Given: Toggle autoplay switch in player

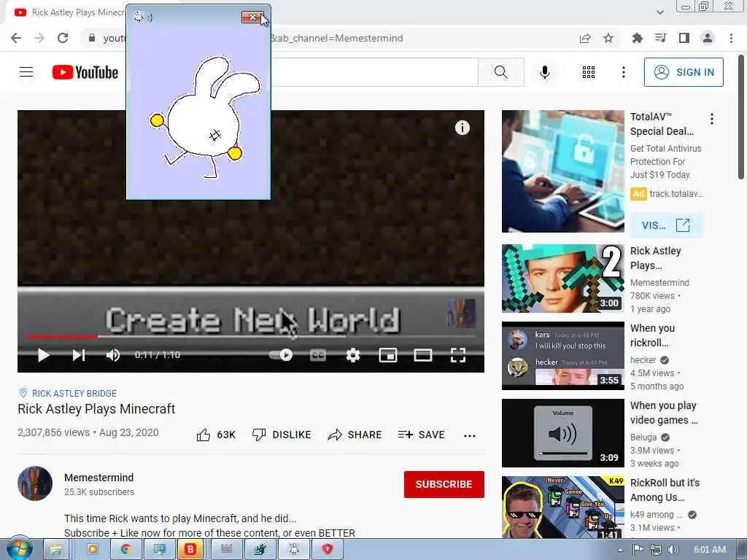Looking at the screenshot, I should pos(281,355).
